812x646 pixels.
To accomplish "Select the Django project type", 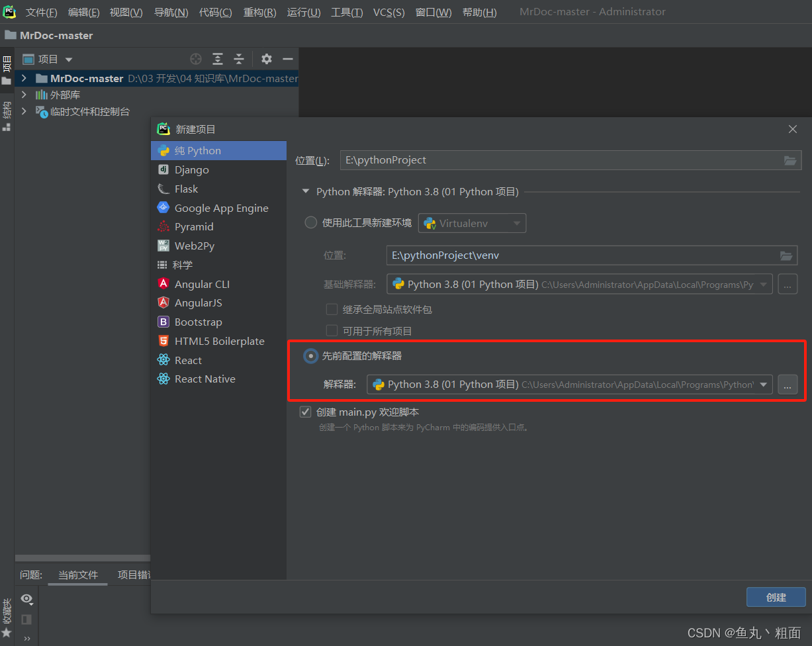I will tap(219, 169).
